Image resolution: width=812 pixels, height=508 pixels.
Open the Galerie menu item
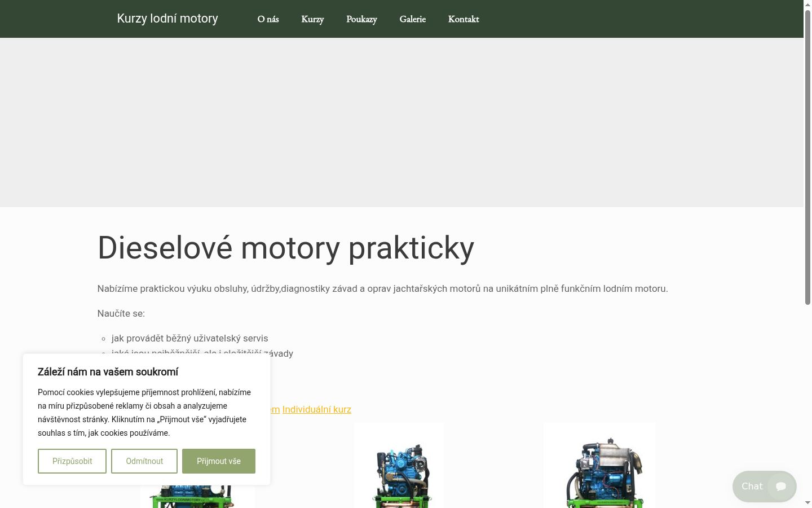413,19
